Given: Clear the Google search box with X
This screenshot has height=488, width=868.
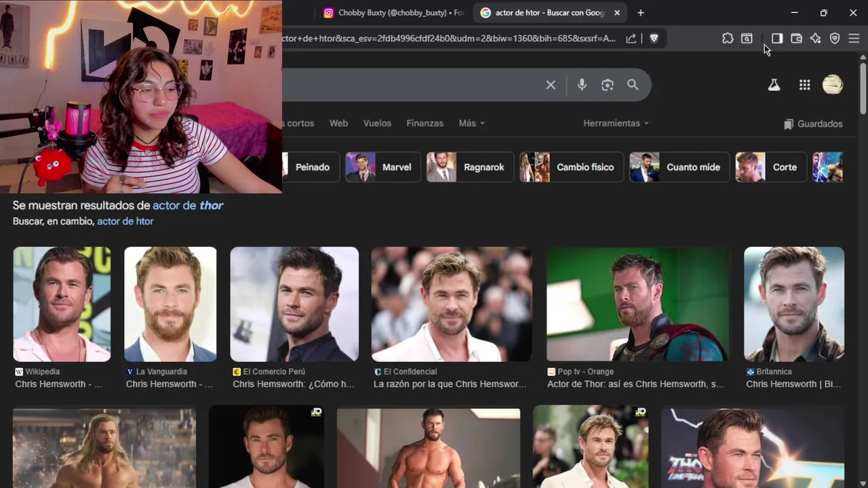Looking at the screenshot, I should [551, 85].
